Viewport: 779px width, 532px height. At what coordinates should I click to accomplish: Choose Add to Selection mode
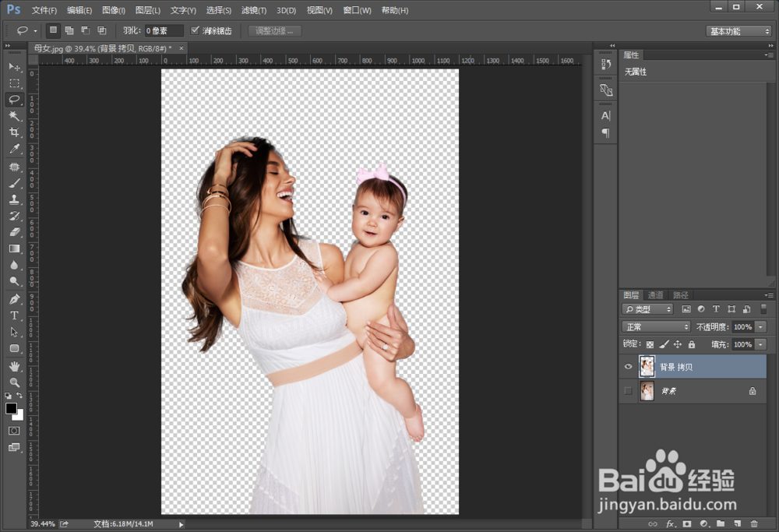(x=69, y=30)
